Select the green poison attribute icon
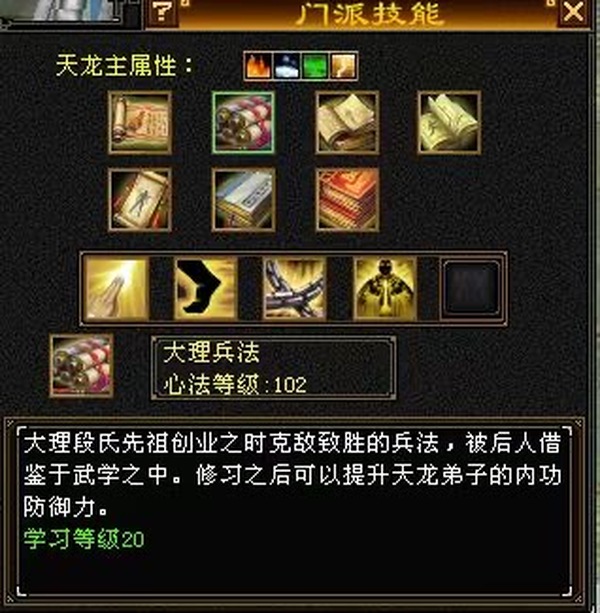600x613 pixels. tap(315, 66)
